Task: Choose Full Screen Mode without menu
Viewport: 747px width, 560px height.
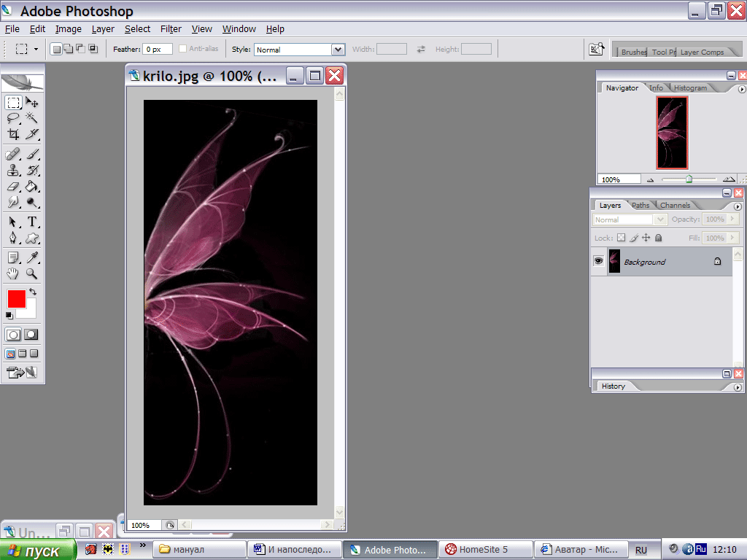Action: pos(34,354)
